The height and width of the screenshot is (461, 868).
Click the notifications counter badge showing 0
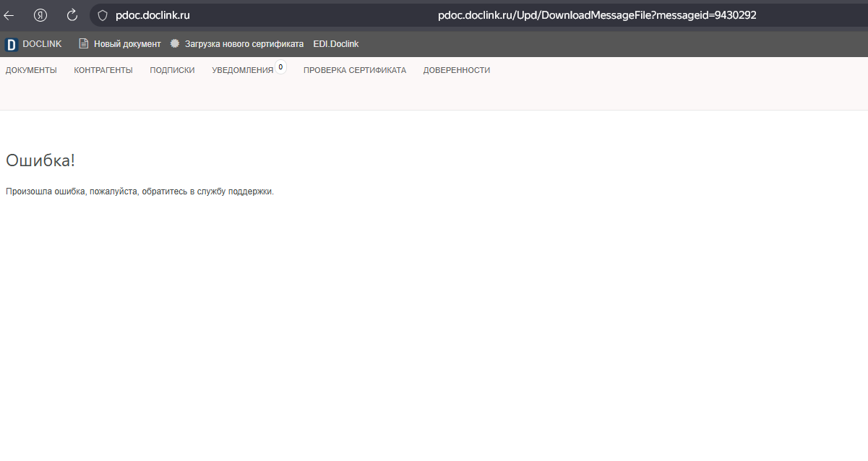280,67
